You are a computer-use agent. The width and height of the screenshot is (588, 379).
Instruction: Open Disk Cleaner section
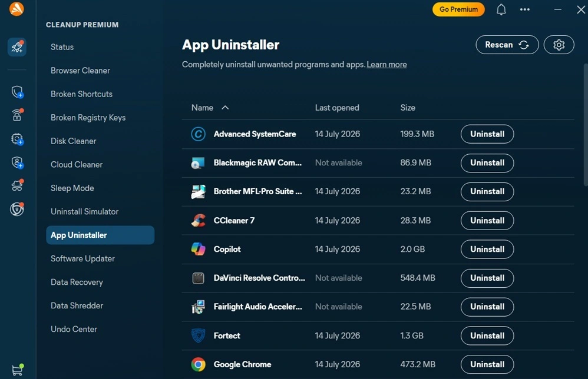click(x=74, y=141)
